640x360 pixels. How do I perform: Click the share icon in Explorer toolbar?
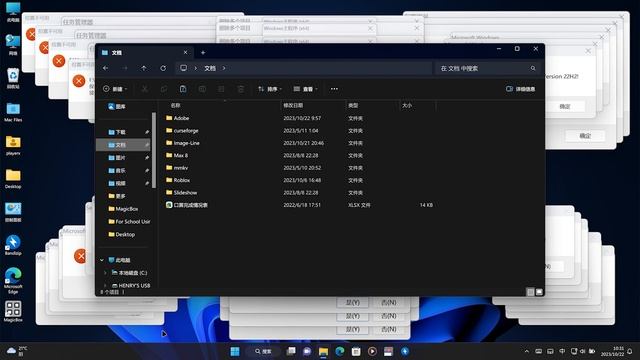pyautogui.click(x=221, y=89)
